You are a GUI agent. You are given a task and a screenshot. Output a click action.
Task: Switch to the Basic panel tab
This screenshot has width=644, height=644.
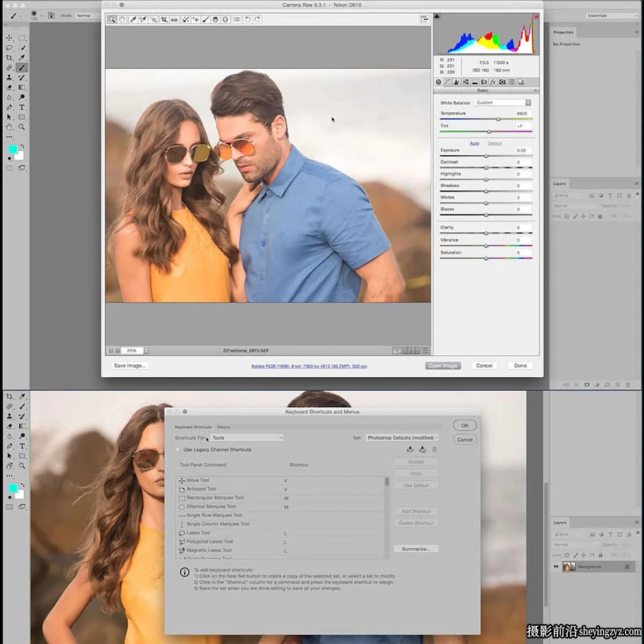pyautogui.click(x=438, y=82)
